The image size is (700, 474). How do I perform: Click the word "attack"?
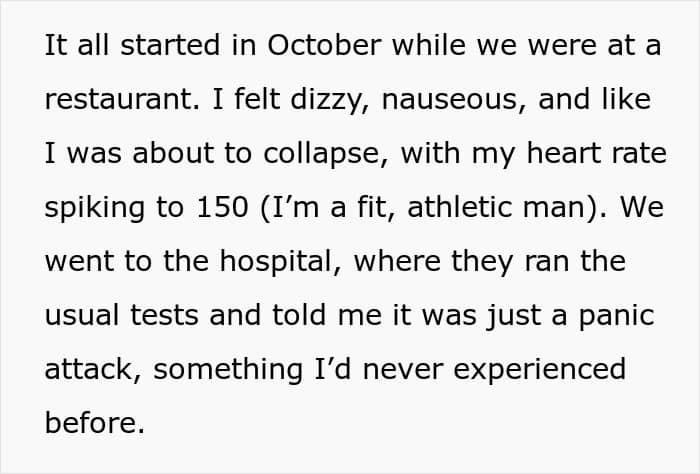(88, 369)
